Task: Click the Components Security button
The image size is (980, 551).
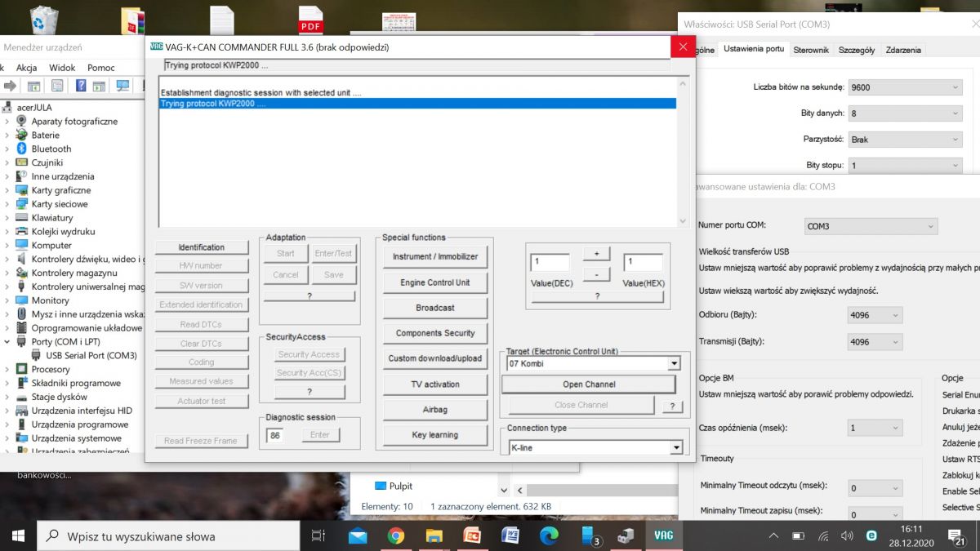Action: click(435, 333)
